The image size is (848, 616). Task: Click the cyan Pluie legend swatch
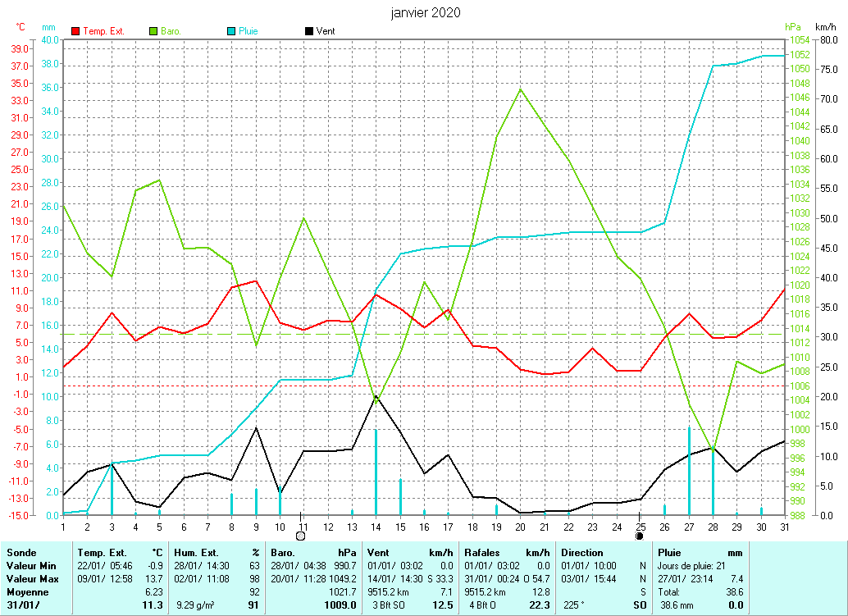(x=231, y=31)
